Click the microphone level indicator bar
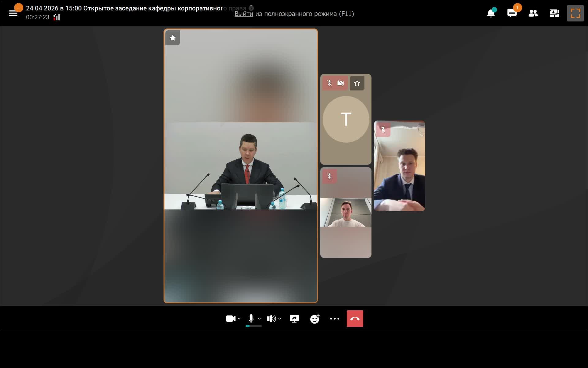This screenshot has height=368, width=588. (x=254, y=326)
